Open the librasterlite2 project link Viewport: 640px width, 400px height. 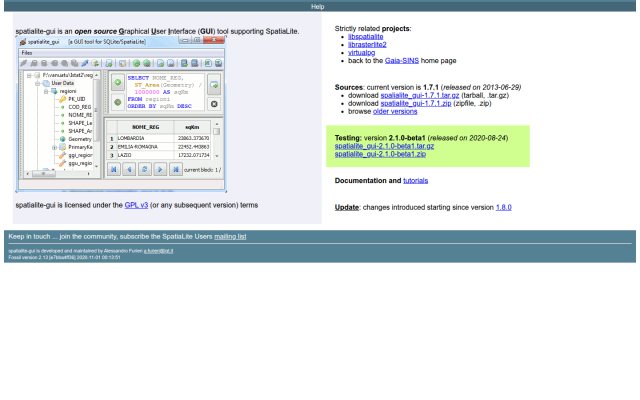[367, 44]
